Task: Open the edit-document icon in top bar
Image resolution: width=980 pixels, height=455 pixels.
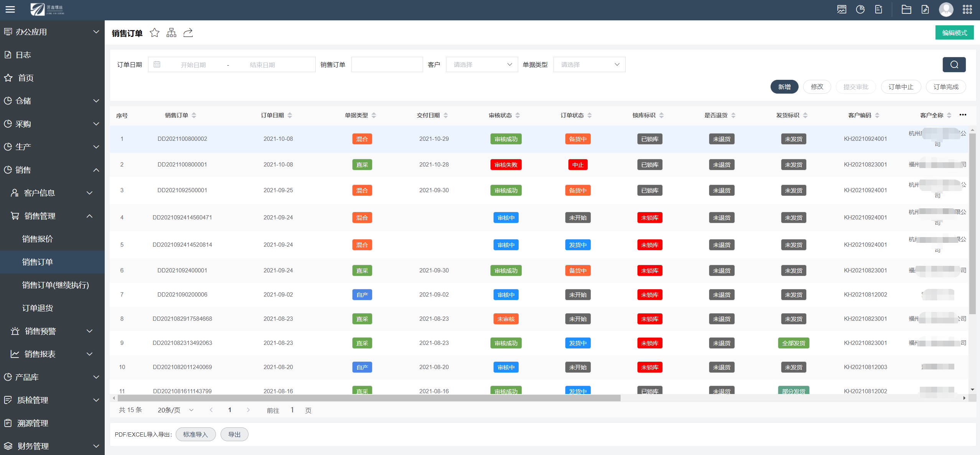Action: (925, 9)
